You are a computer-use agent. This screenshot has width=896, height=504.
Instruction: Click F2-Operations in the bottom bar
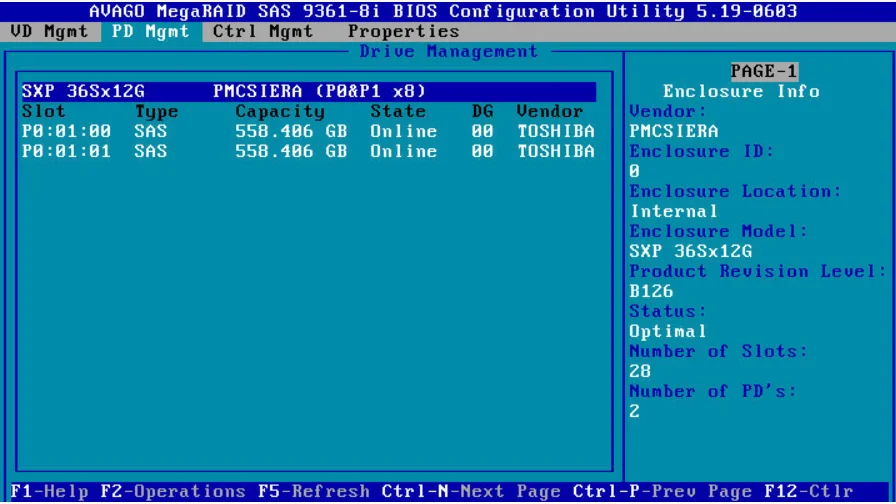[173, 491]
